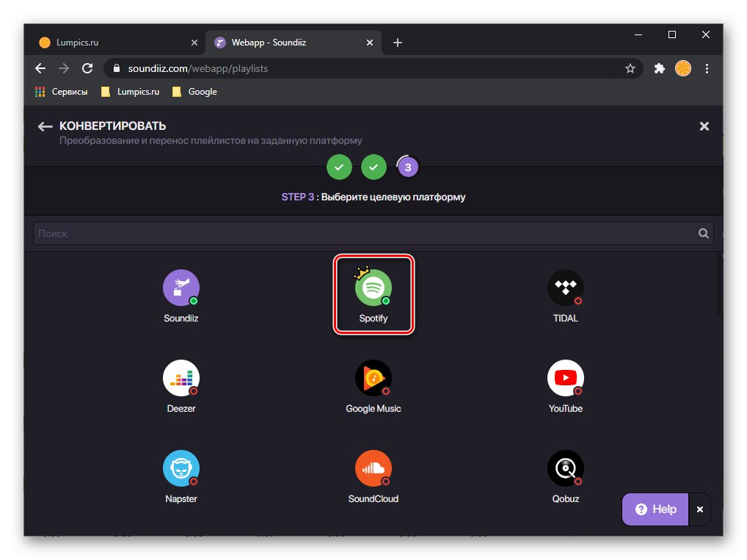Image resolution: width=747 pixels, height=560 pixels.
Task: Open the Lumpics.ru bookmark folder
Action: tap(130, 92)
